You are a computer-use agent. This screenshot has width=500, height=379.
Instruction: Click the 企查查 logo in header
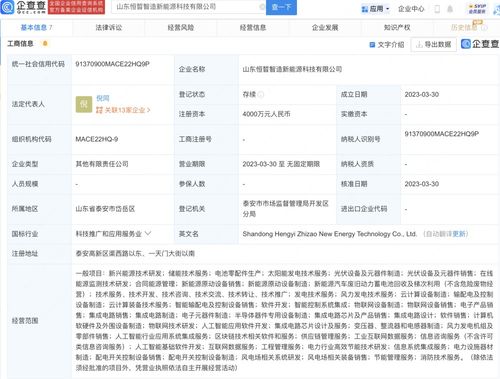(x=23, y=7)
